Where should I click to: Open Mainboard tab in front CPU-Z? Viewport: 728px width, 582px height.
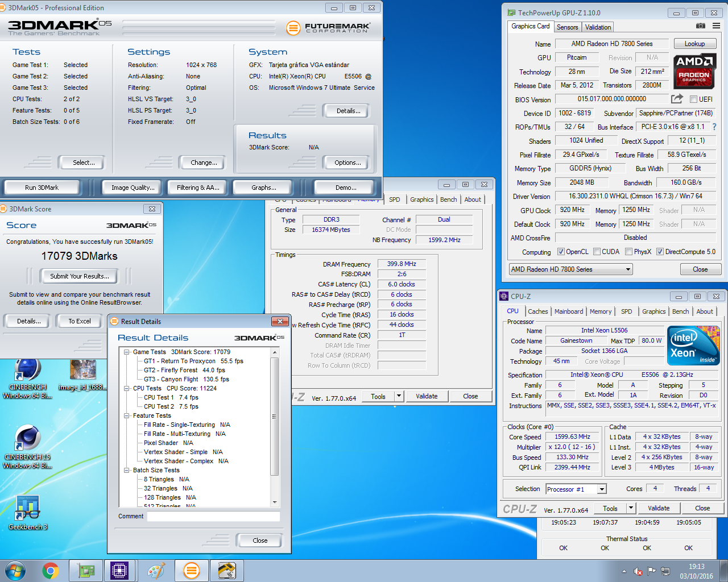point(569,311)
